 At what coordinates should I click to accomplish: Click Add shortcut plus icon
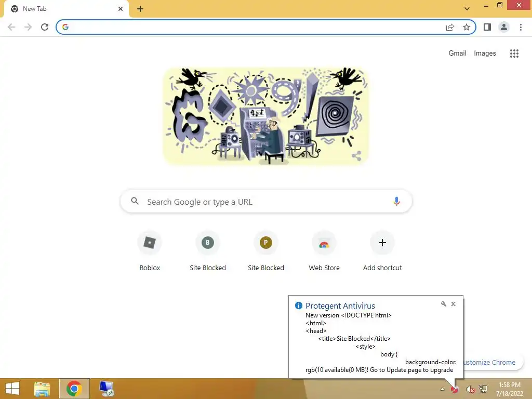382,243
